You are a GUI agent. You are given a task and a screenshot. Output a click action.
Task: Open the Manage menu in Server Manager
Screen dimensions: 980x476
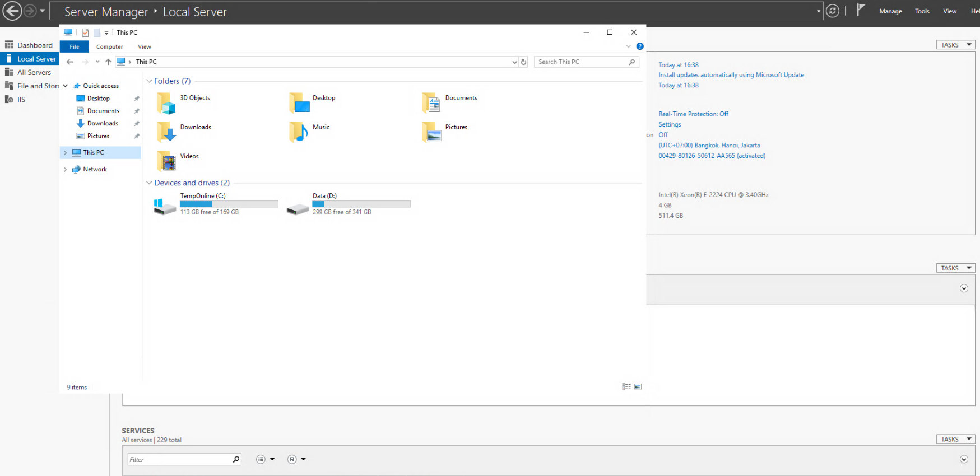point(890,11)
